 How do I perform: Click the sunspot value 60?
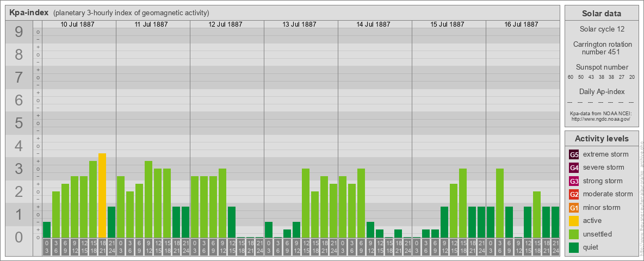tap(571, 77)
